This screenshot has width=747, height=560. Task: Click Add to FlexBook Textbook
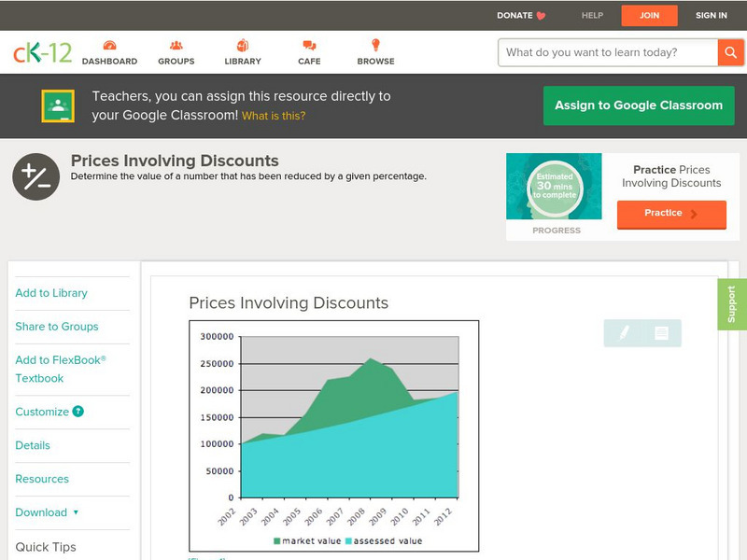[x=61, y=369]
